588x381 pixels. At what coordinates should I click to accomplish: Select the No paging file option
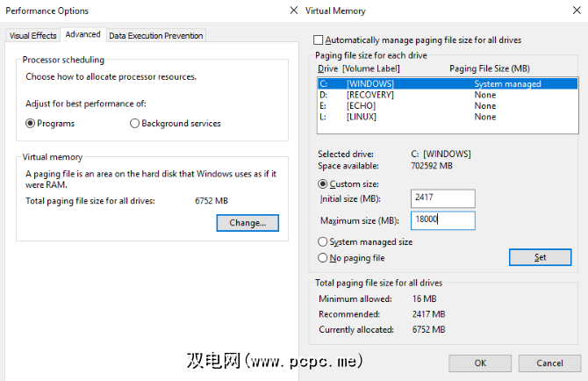(322, 258)
